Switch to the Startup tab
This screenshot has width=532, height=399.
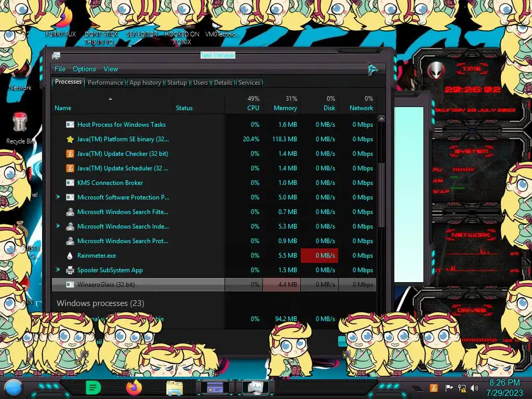pos(177,83)
